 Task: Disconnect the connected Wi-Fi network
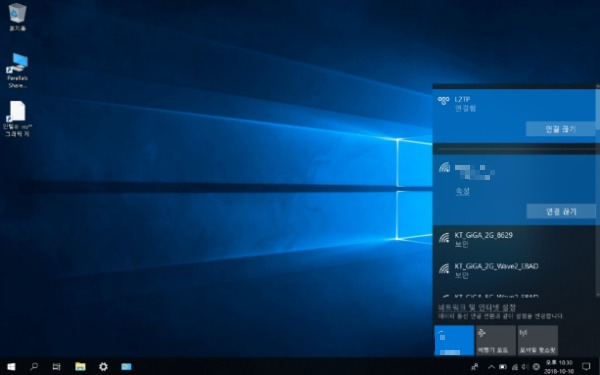[561, 211]
